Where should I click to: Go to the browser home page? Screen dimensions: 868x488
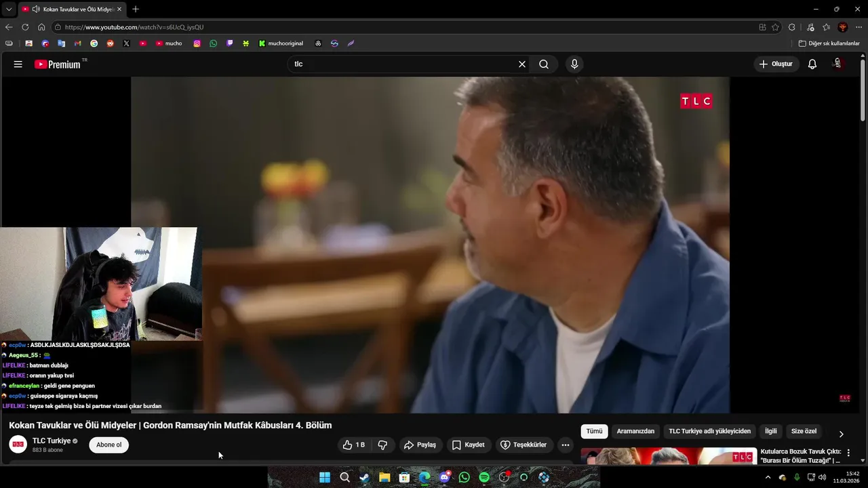41,27
